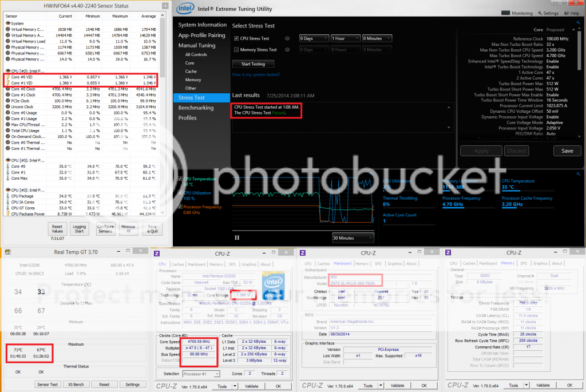586x392 pixels.
Task: Pause the XTU monitoring graph
Action: click(237, 237)
